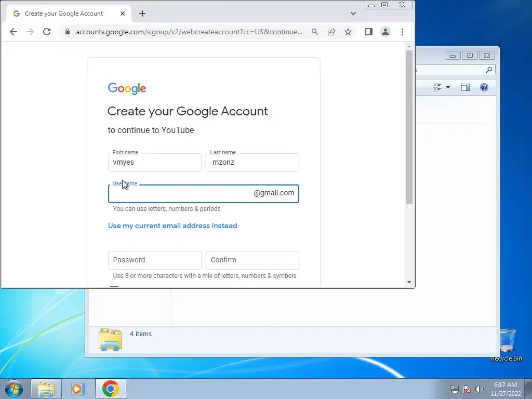Image resolution: width=532 pixels, height=399 pixels.
Task: Click Use my current email address instead
Action: [x=172, y=225]
